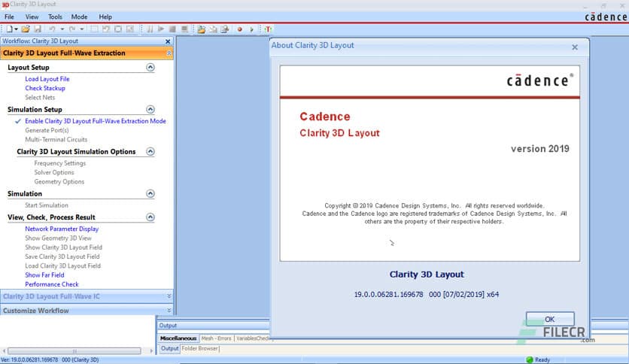The width and height of the screenshot is (629, 364).
Task: Click the Play simulation toolbar icon
Action: 161,29
